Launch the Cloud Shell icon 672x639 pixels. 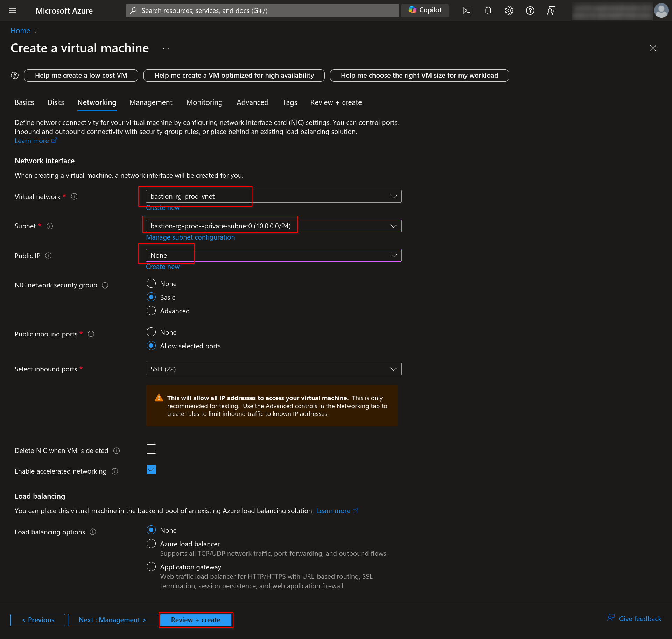tap(467, 10)
